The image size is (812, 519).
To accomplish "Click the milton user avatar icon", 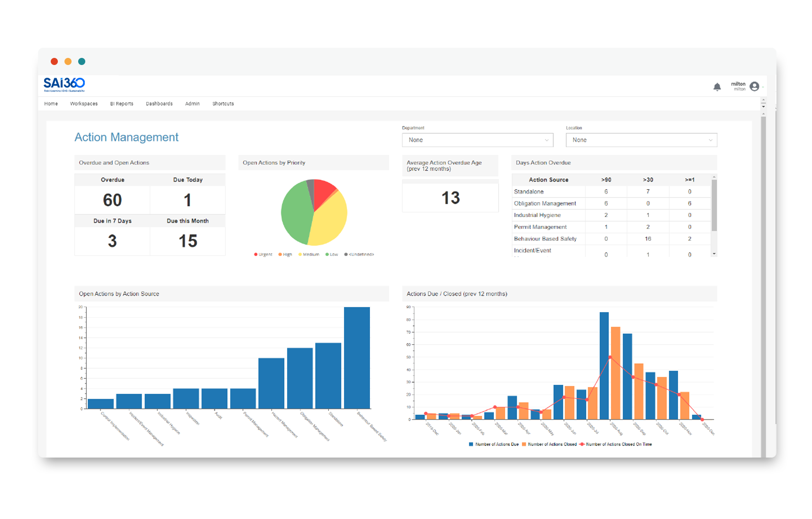I will coord(755,86).
